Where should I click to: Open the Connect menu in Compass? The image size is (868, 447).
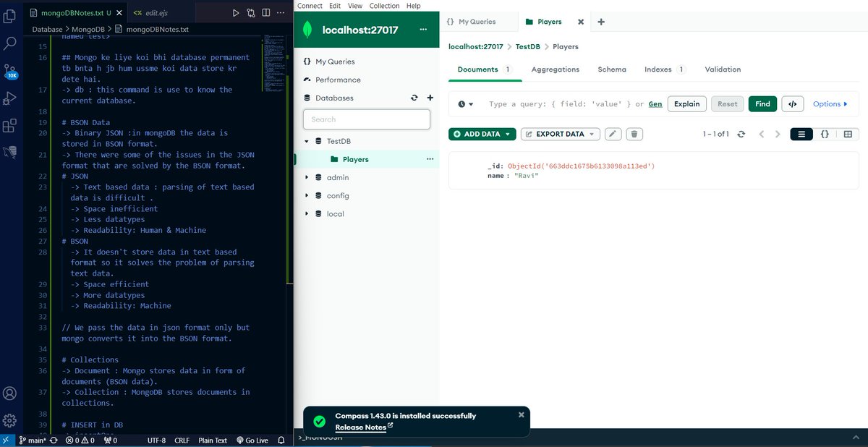310,5
